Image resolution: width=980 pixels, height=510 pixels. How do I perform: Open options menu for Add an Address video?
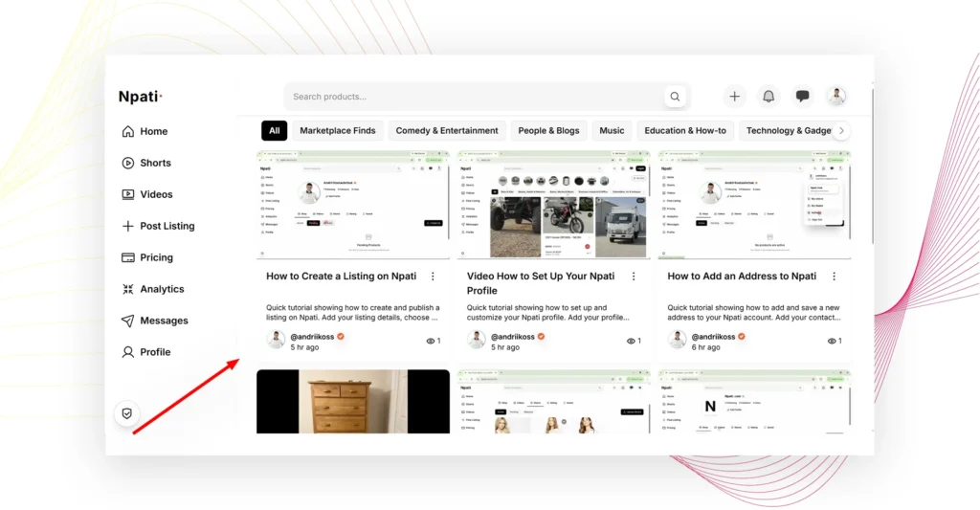(834, 277)
